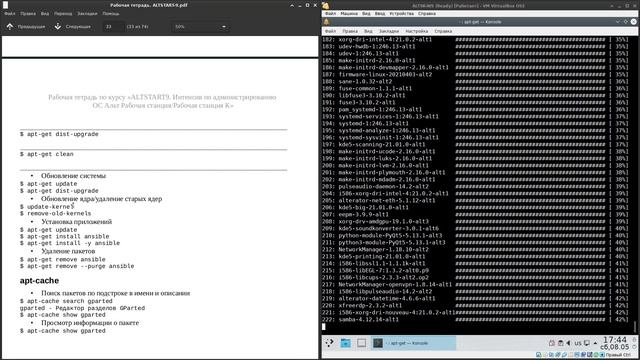Go to previous page in PDF viewer
The height and width of the screenshot is (360, 640).
pyautogui.click(x=10, y=27)
